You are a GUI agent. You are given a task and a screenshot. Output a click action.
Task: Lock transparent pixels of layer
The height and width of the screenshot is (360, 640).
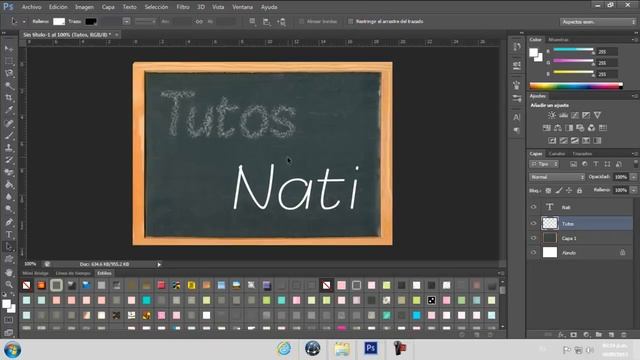tap(549, 191)
